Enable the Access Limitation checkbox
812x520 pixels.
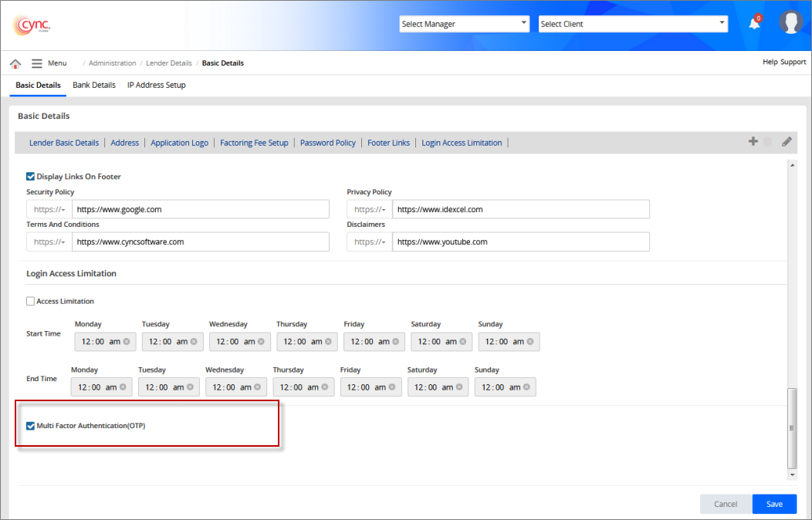[31, 302]
